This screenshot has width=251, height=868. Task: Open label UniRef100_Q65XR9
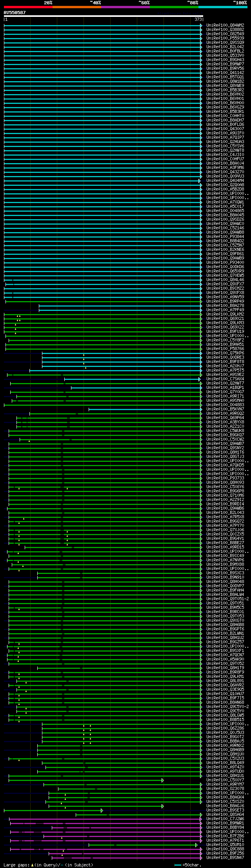(x=225, y=271)
